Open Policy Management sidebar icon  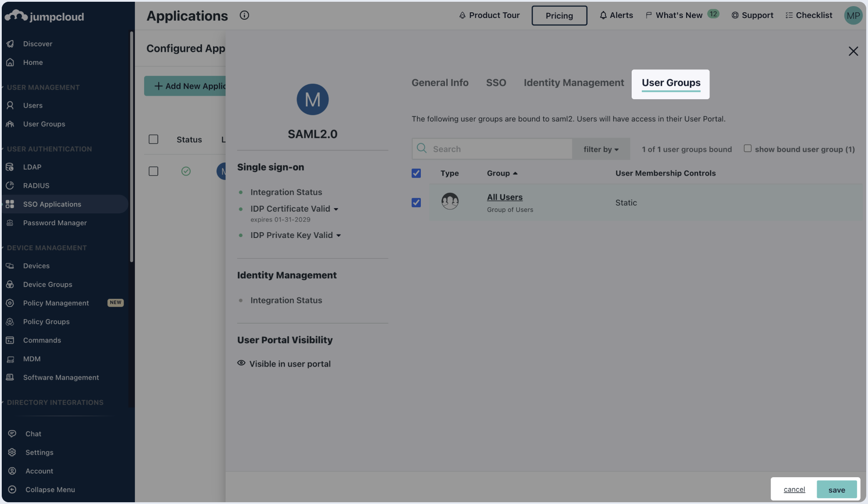pyautogui.click(x=10, y=303)
